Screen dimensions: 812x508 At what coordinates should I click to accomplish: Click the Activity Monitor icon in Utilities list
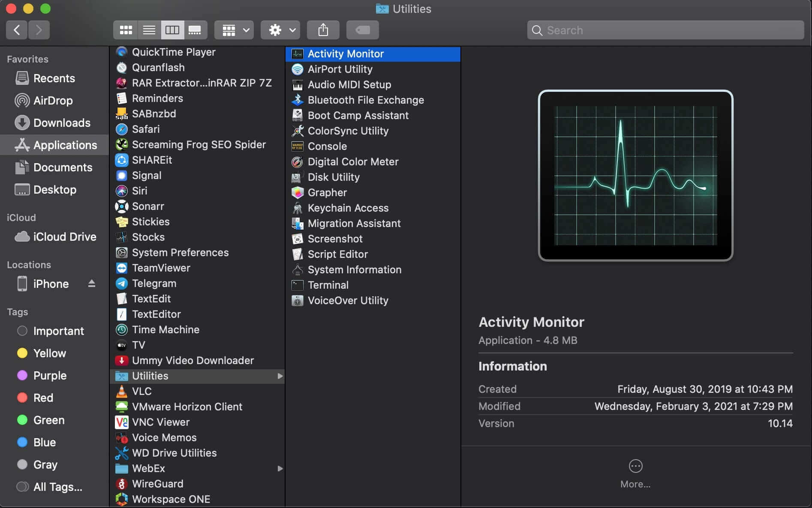pyautogui.click(x=297, y=54)
